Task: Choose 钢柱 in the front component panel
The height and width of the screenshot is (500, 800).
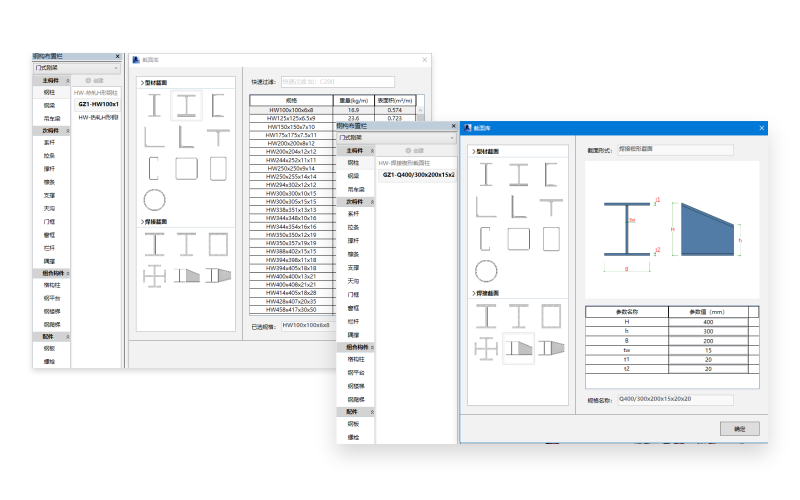Action: point(354,163)
